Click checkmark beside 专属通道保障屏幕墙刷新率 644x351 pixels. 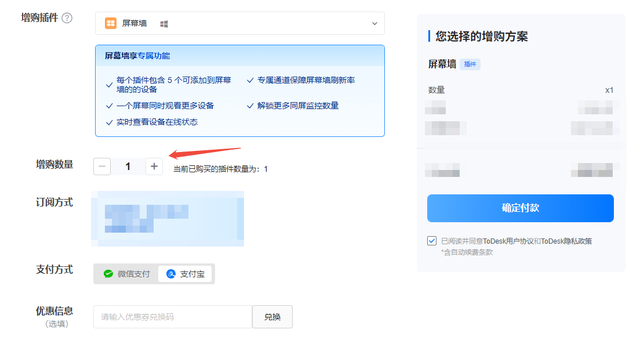[250, 81]
